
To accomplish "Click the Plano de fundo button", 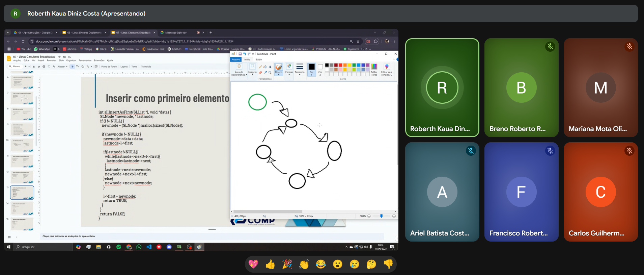I will pos(109,67).
